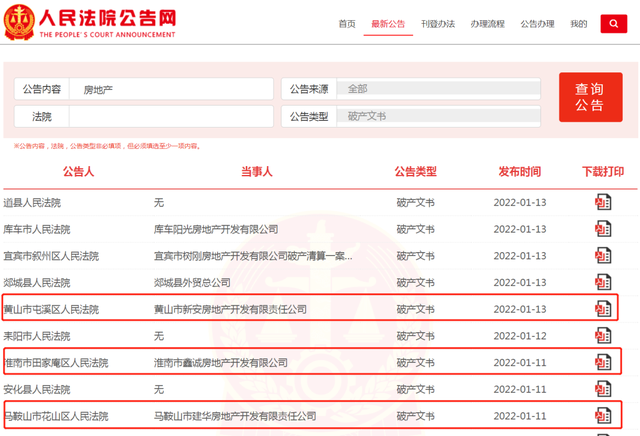Image resolution: width=640 pixels, height=436 pixels.
Task: Open 公告办理 navigation item
Action: point(537,24)
